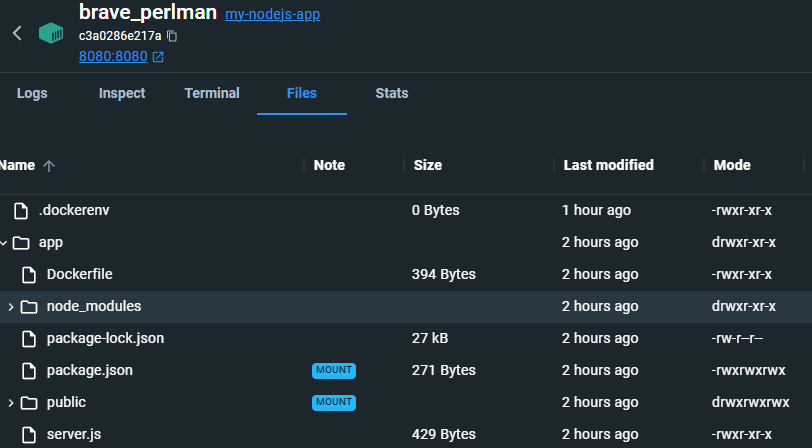Open the Terminal tab
This screenshot has width=812, height=448.
212,93
